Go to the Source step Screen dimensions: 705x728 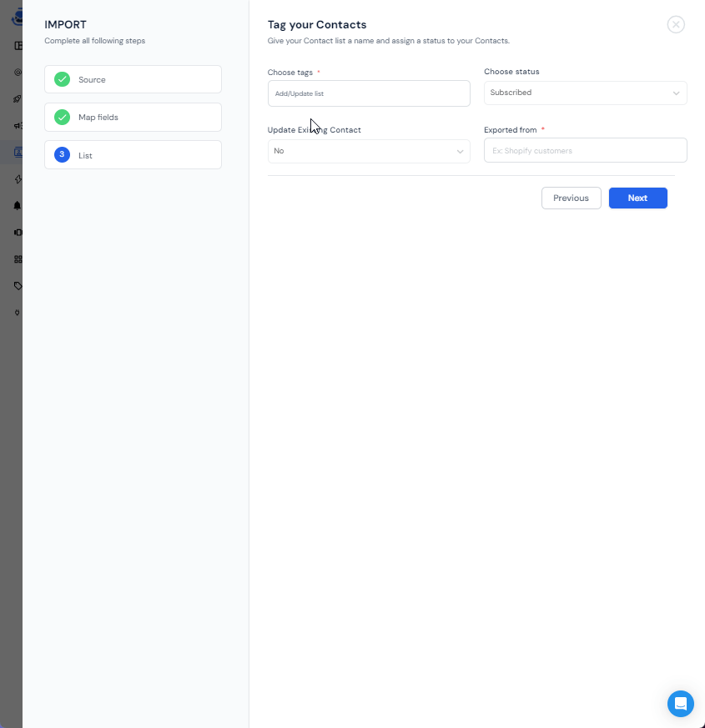(x=133, y=79)
